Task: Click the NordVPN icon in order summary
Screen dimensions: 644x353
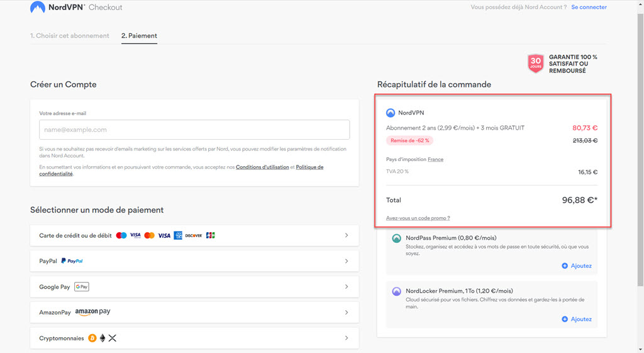Action: tap(391, 113)
